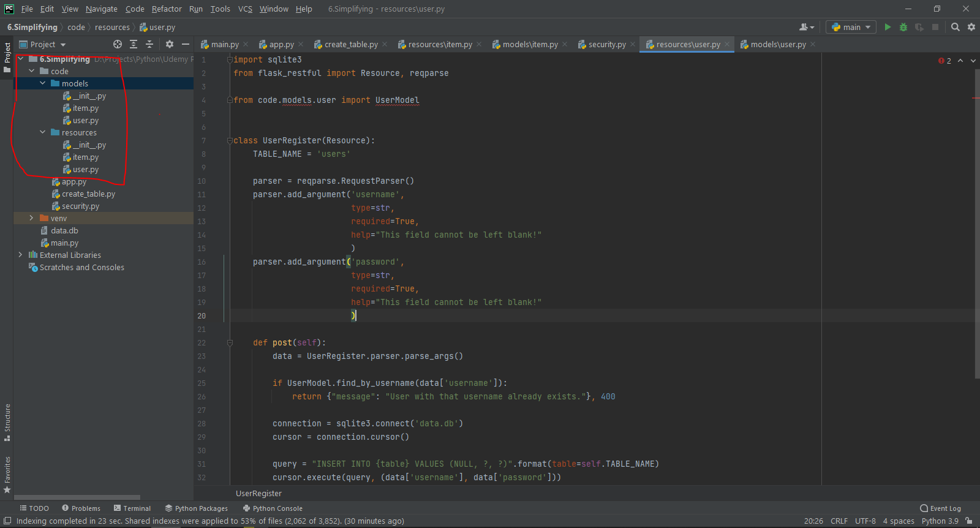Viewport: 980px width, 528px height.
Task: Fold the UserRegister class at gutter
Action: (x=230, y=140)
